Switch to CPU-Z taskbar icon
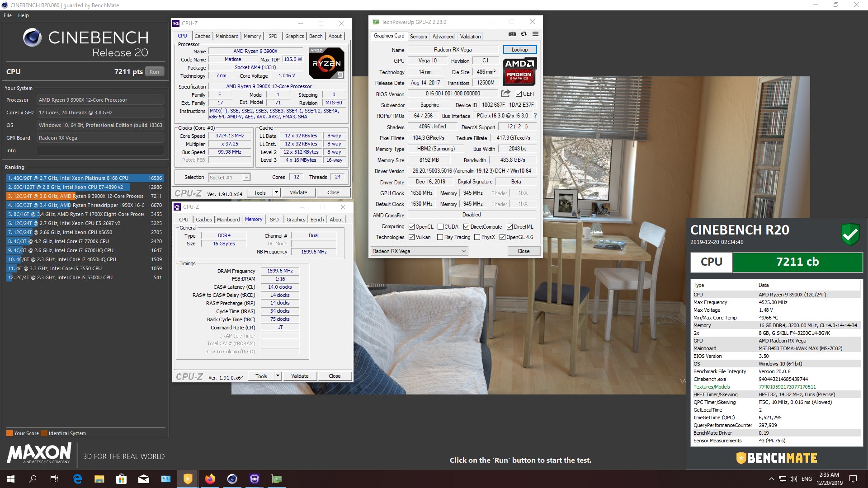 [x=255, y=479]
